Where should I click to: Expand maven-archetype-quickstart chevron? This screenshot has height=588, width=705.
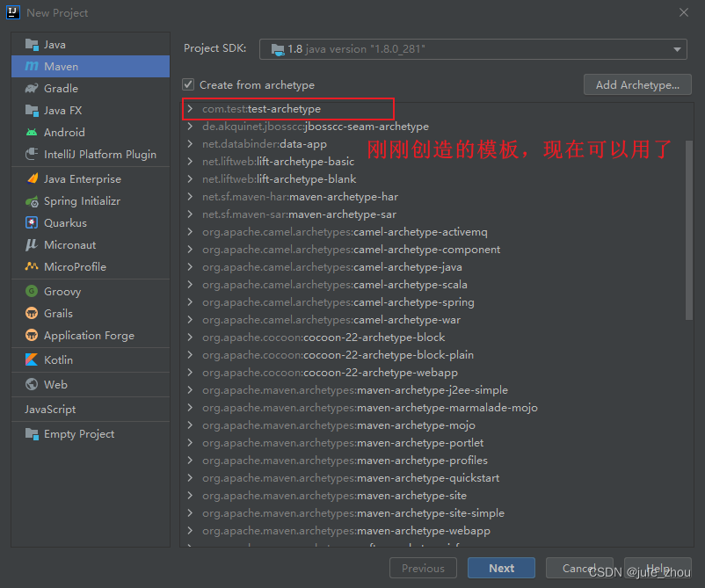coord(190,477)
